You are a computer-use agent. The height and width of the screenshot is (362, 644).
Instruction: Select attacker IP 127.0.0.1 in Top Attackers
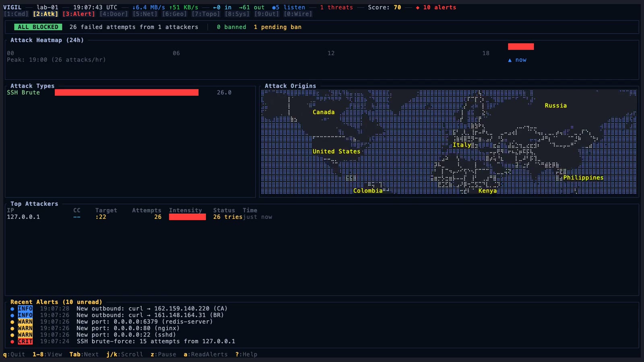point(23,217)
